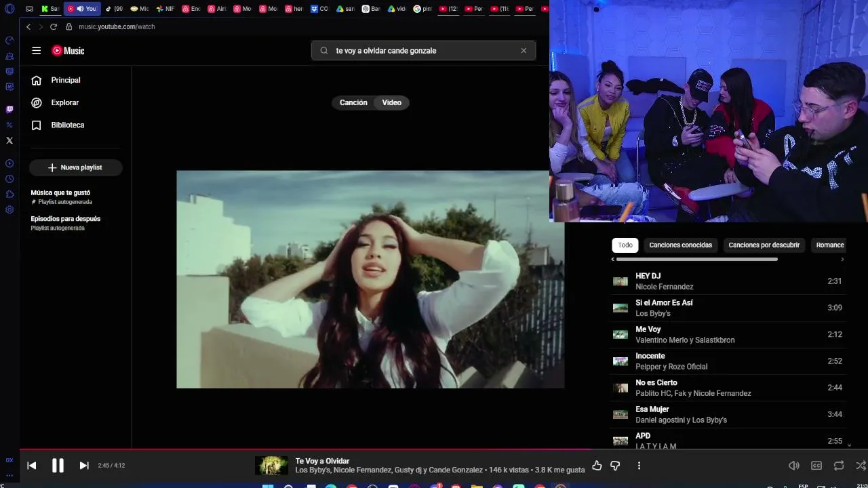Screen dimensions: 868x488
Task: Click the search box with 'te voy a olvidar'
Action: pos(424,51)
